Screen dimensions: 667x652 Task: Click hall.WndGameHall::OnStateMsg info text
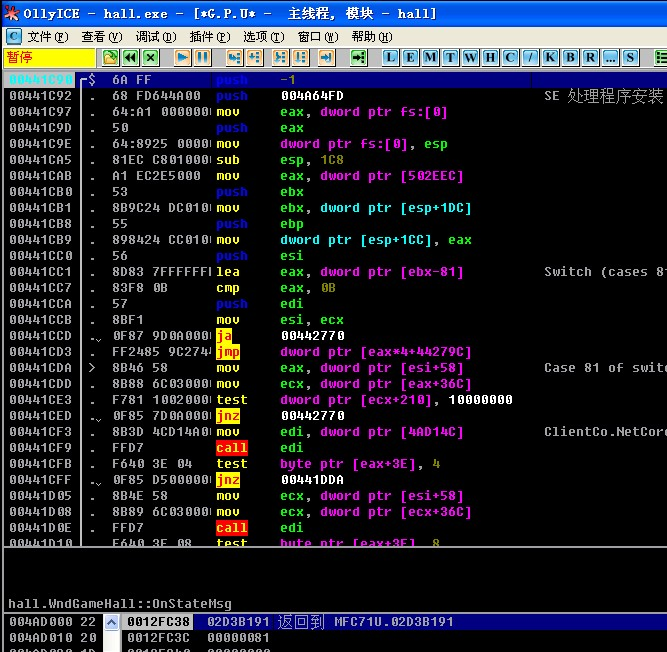coord(120,604)
